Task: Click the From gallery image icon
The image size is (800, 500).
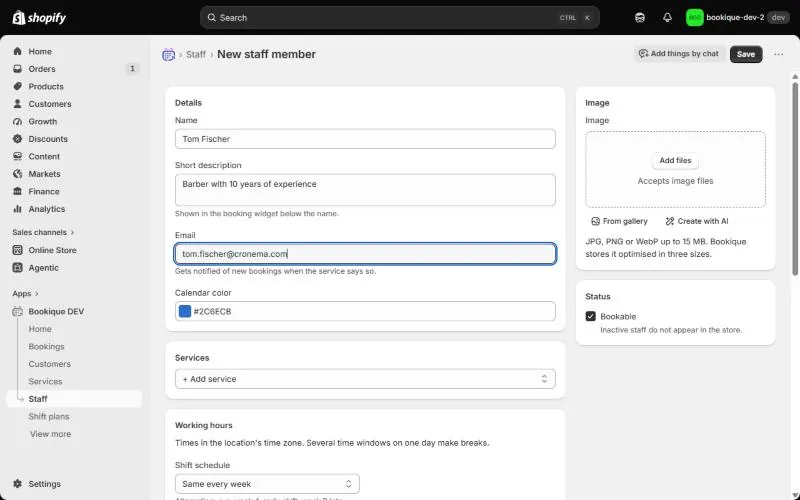Action: (595, 221)
